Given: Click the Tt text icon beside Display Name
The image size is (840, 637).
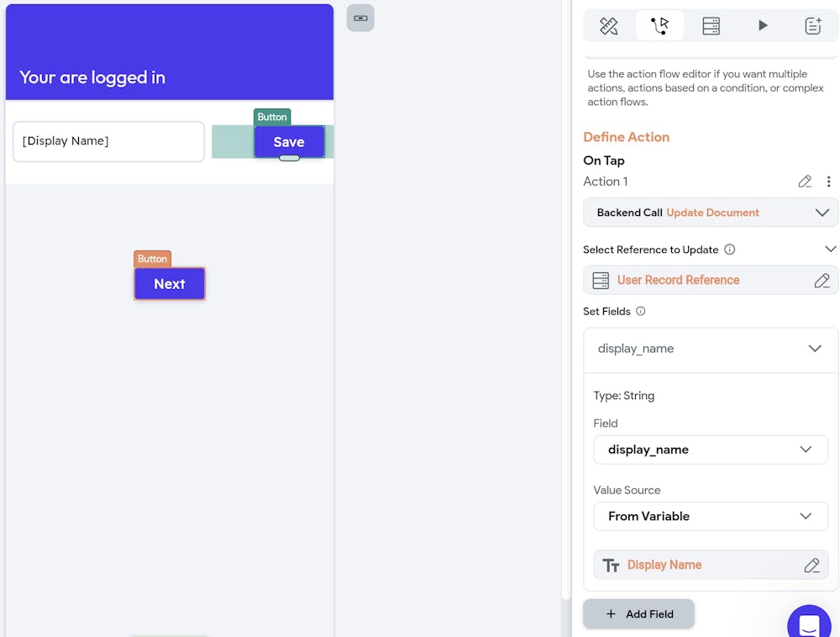Looking at the screenshot, I should click(611, 565).
